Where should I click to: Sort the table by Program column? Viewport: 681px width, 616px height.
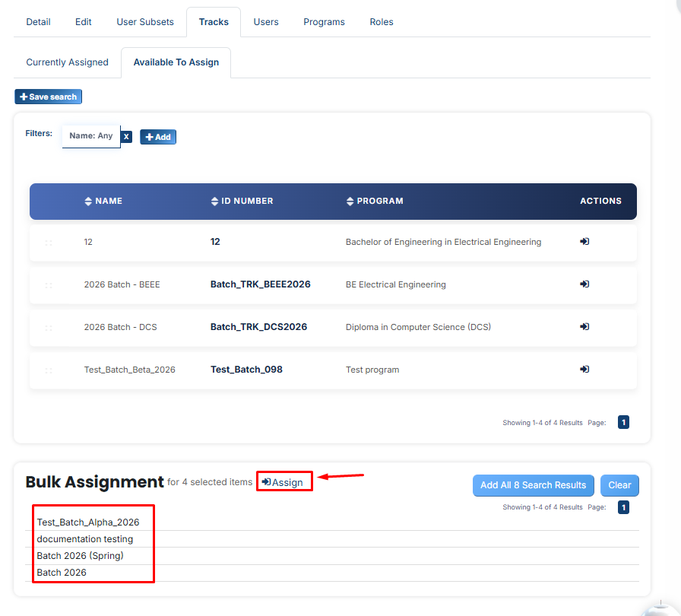tap(375, 201)
